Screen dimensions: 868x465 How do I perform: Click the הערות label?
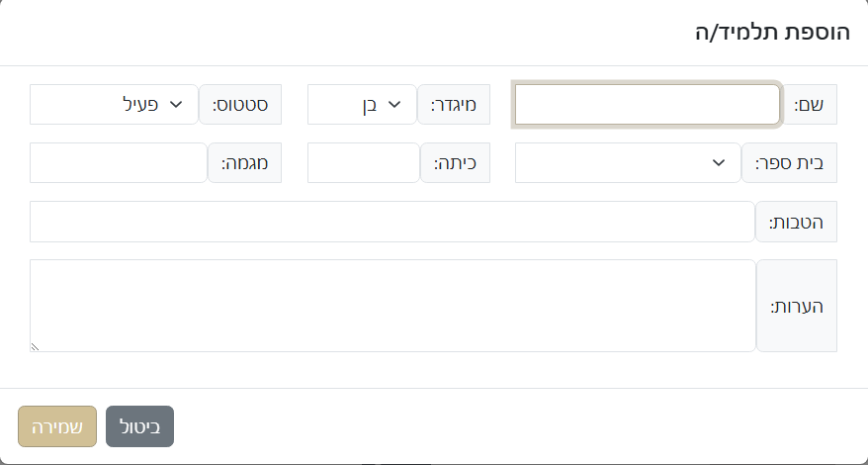coord(796,306)
